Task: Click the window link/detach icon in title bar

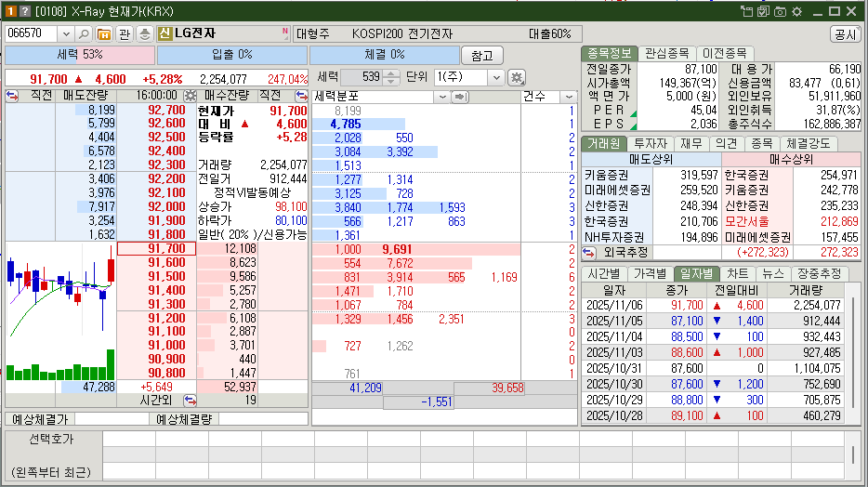Action: pyautogui.click(x=747, y=11)
